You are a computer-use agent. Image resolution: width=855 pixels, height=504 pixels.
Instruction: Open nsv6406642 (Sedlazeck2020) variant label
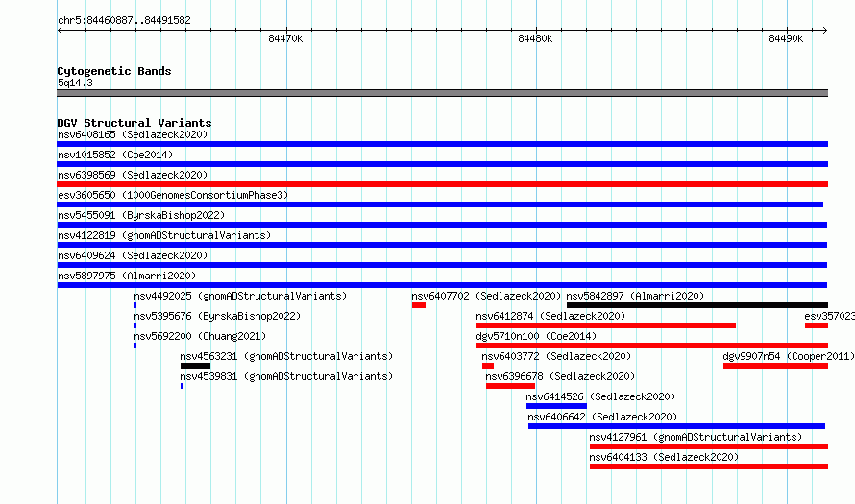tap(602, 417)
